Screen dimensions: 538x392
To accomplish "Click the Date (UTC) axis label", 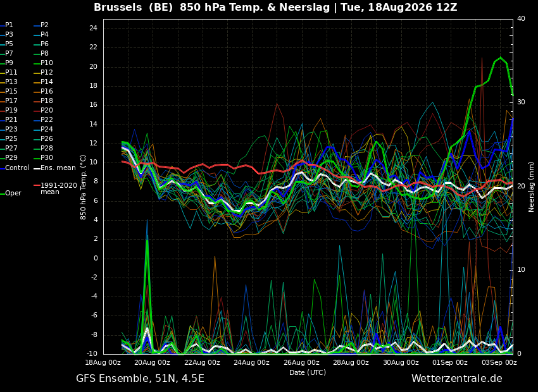I will coord(308,372).
